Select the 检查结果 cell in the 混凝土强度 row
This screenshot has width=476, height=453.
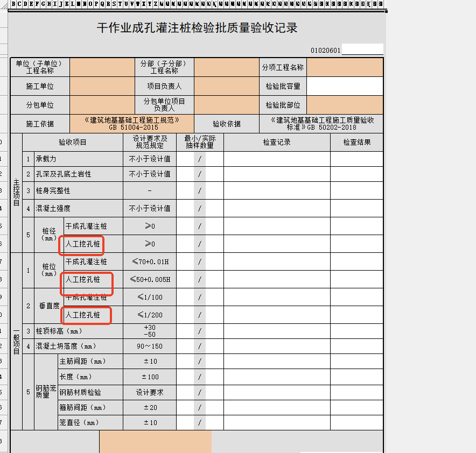(x=356, y=208)
